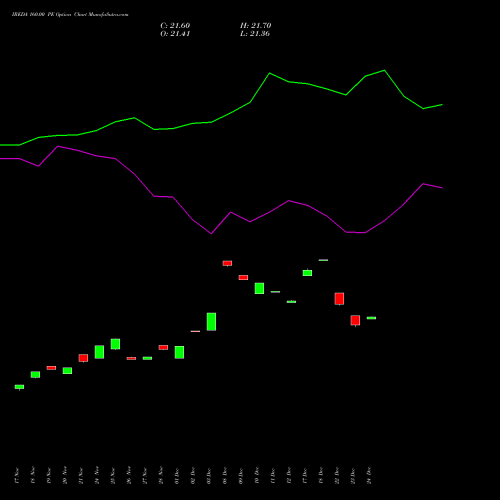500x500 pixels.
Task: Click the high price value H: 21.70
Action: (255, 26)
